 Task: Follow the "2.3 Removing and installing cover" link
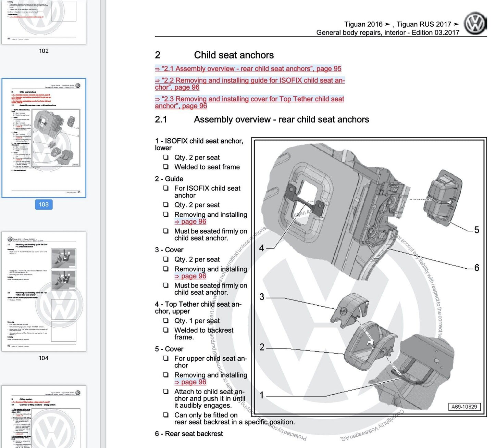pyautogui.click(x=249, y=102)
